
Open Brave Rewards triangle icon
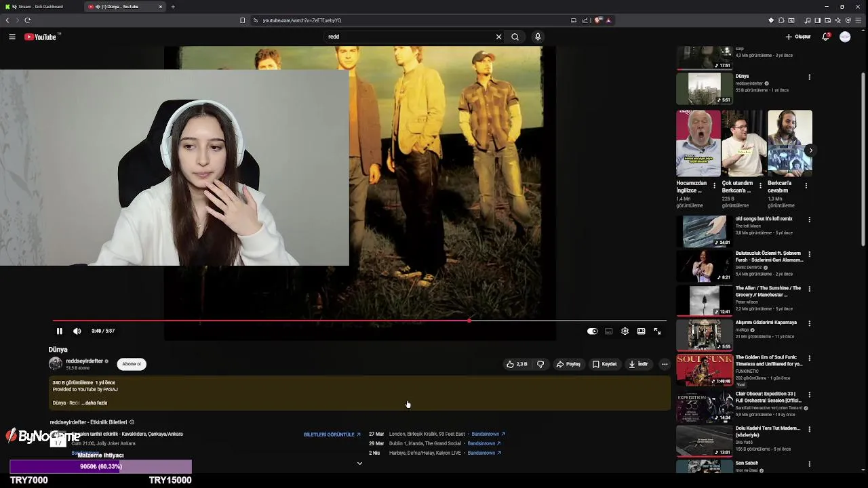(x=608, y=20)
